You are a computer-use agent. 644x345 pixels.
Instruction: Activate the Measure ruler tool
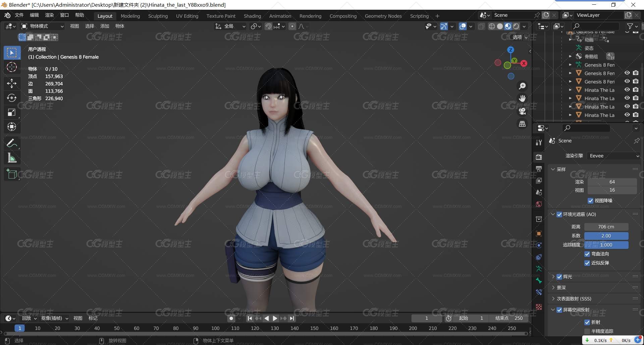[x=12, y=158]
